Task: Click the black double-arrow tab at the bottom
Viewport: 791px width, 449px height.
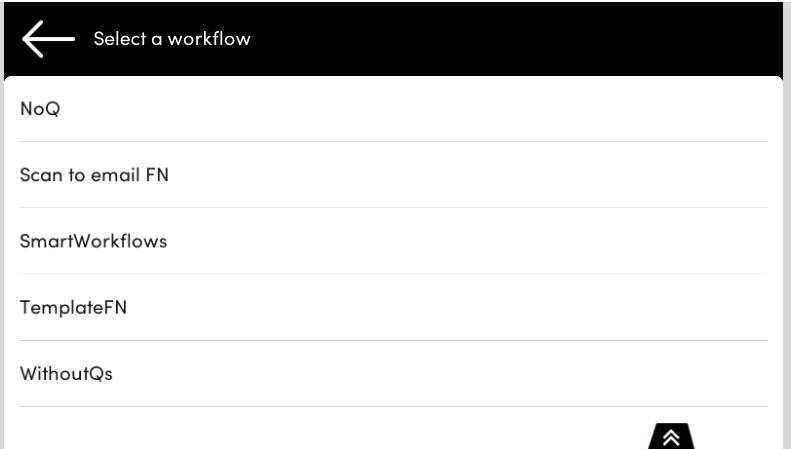Action: [672, 436]
